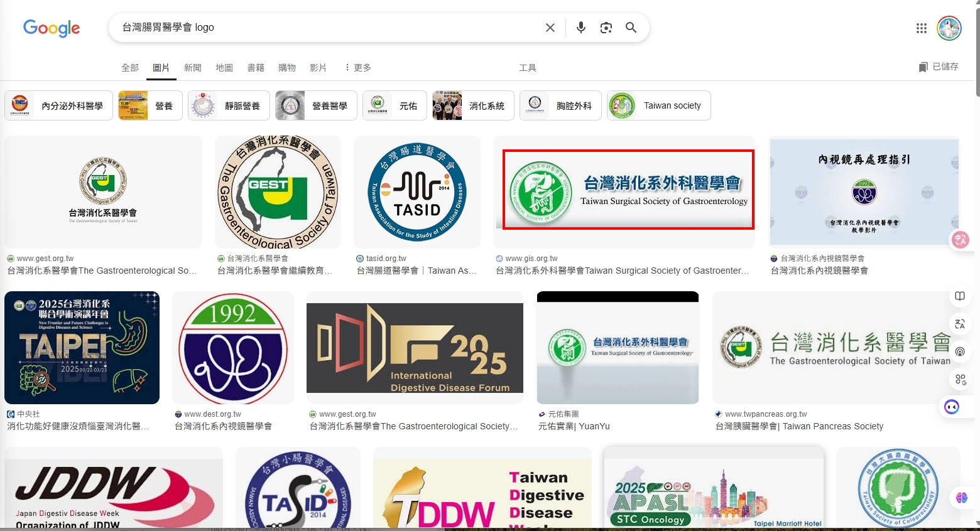The image size is (980, 531).
Task: Click the pink translate side icon
Action: click(960, 239)
